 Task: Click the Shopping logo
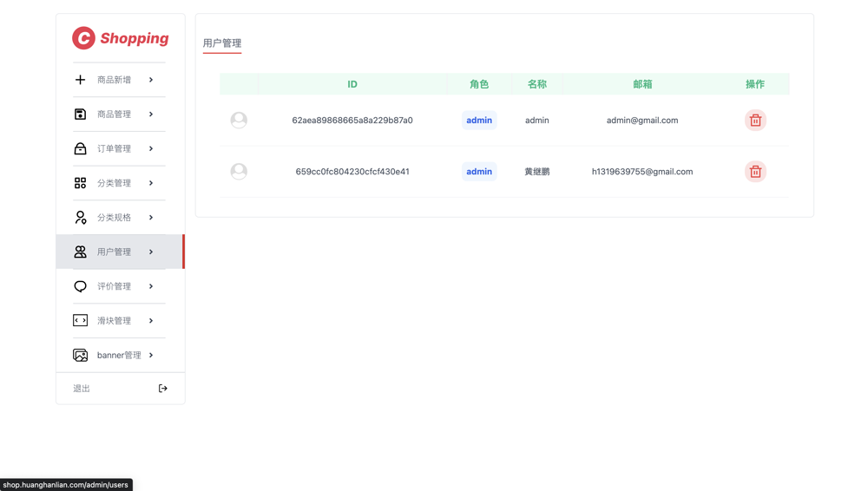(120, 38)
